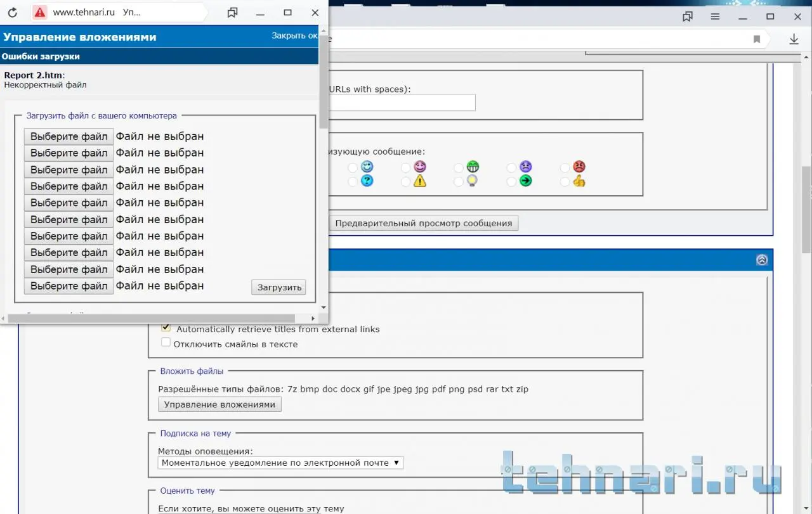This screenshot has width=812, height=514.
Task: Select the radio button for the warning triangle
Action: [x=406, y=182]
